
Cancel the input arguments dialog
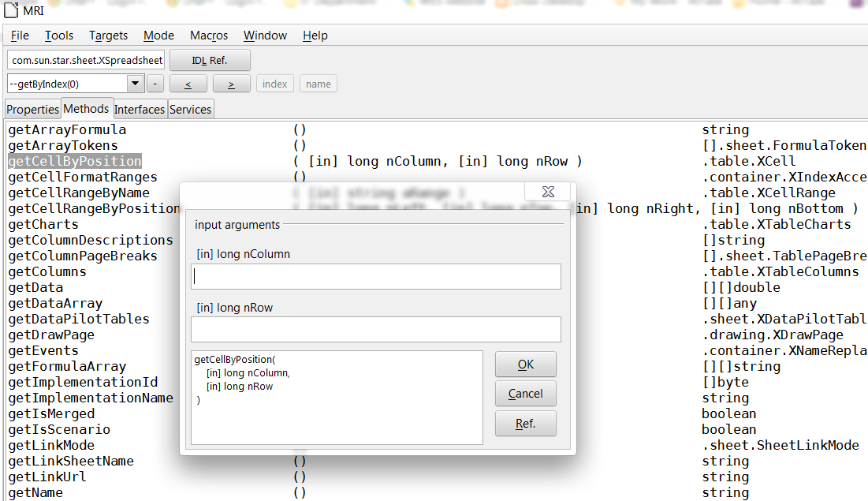tap(525, 394)
